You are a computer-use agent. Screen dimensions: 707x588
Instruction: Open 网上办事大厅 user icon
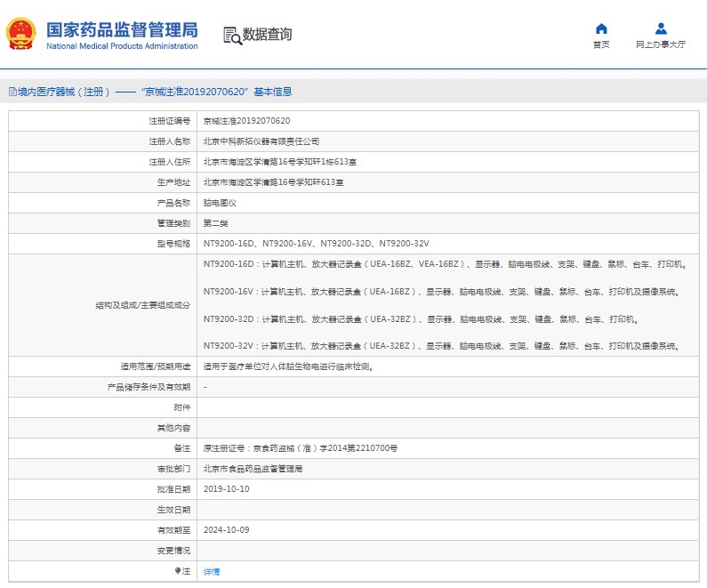click(661, 28)
